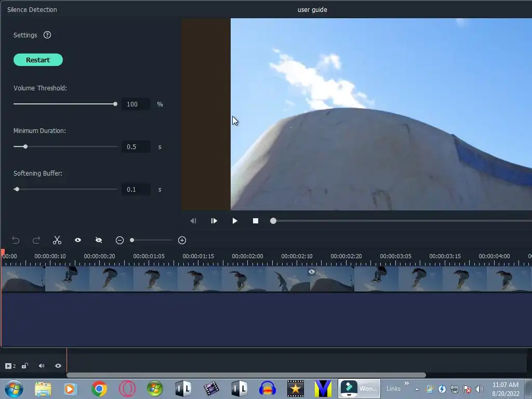
Task: Mute video track 2 audio
Action: 42,366
